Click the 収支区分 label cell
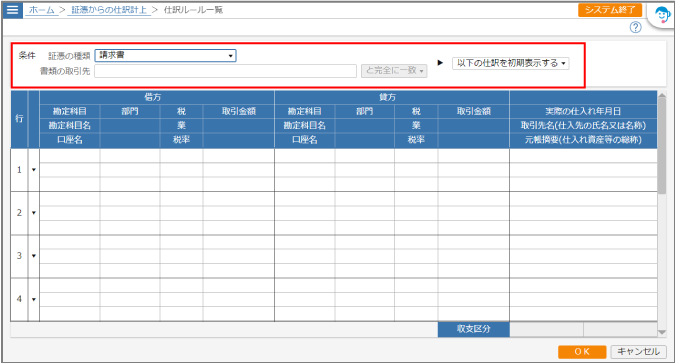Image resolution: width=675 pixels, height=363 pixels. pos(474,329)
